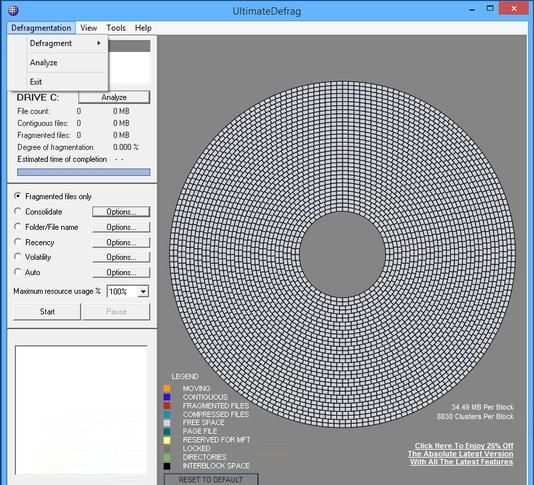The width and height of the screenshot is (534, 485).
Task: Select the Fragmented files only radio button
Action: tap(17, 196)
